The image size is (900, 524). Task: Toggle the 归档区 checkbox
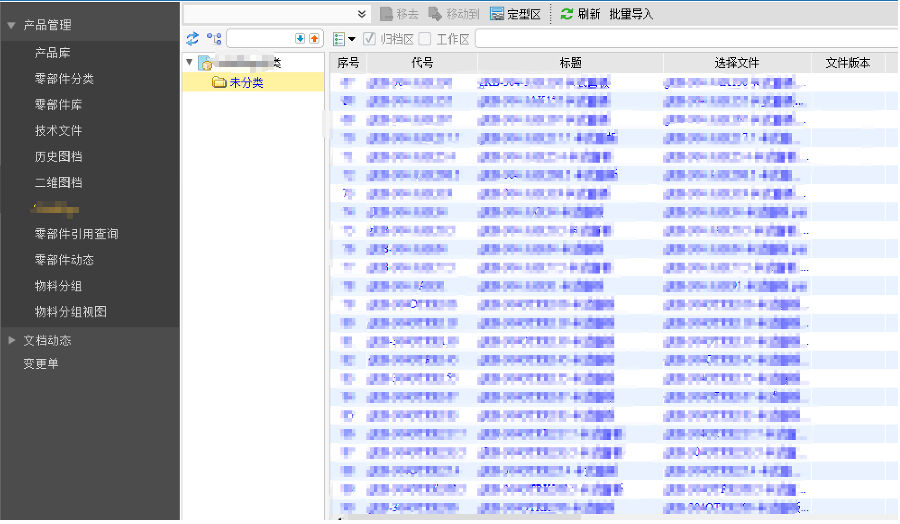(369, 39)
